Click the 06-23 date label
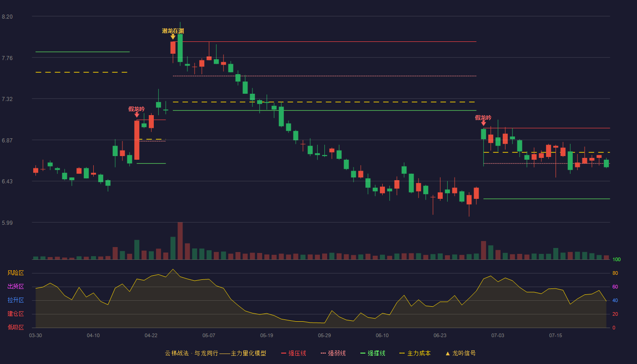The width and height of the screenshot is (637, 364). tap(440, 335)
